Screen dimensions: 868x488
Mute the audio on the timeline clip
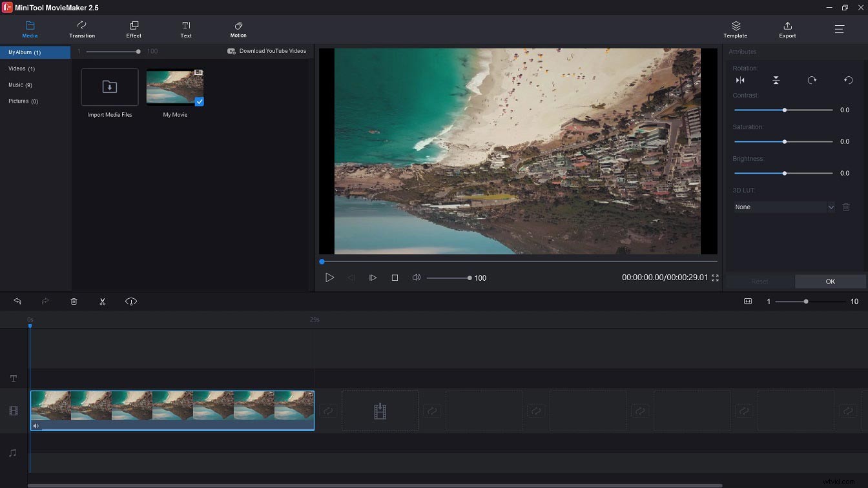coord(36,425)
